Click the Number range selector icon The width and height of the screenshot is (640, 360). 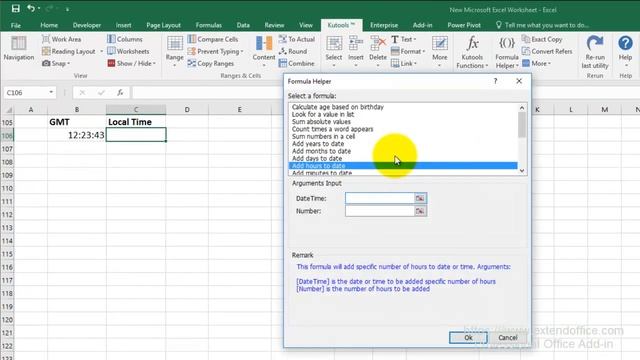pyautogui.click(x=420, y=211)
